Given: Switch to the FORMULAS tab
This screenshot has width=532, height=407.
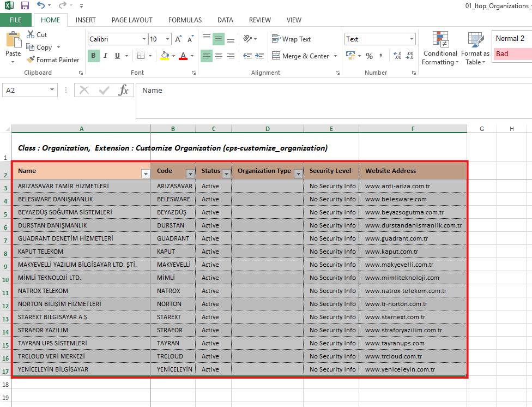Looking at the screenshot, I should pos(185,20).
